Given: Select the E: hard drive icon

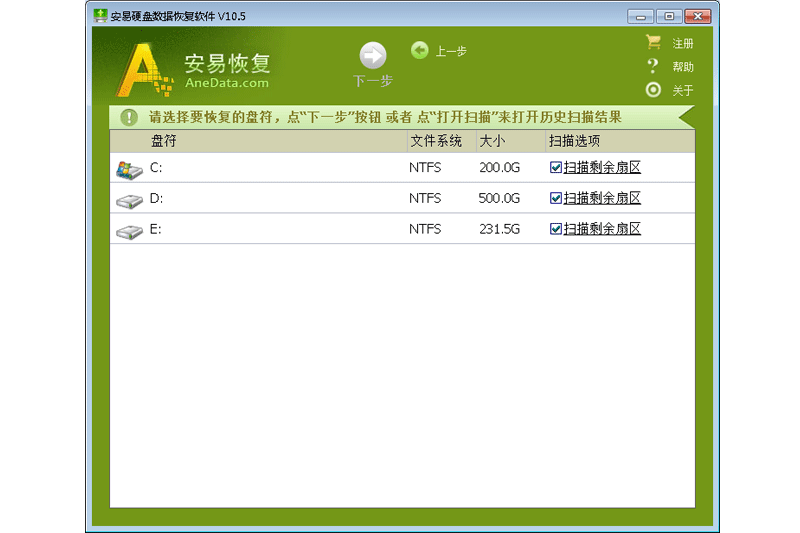Looking at the screenshot, I should pos(129,230).
